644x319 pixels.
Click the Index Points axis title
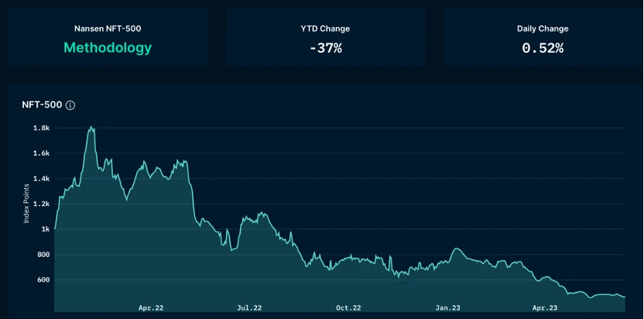click(26, 203)
